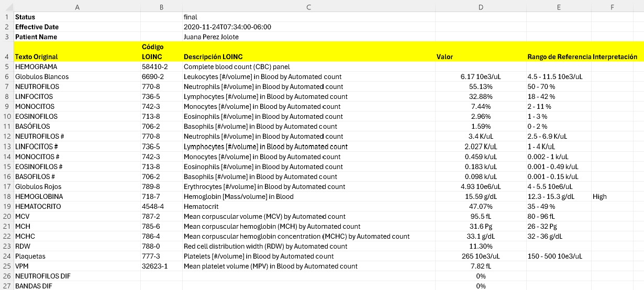Click the reference range '0.002 - 1 k/uL'

coord(559,157)
